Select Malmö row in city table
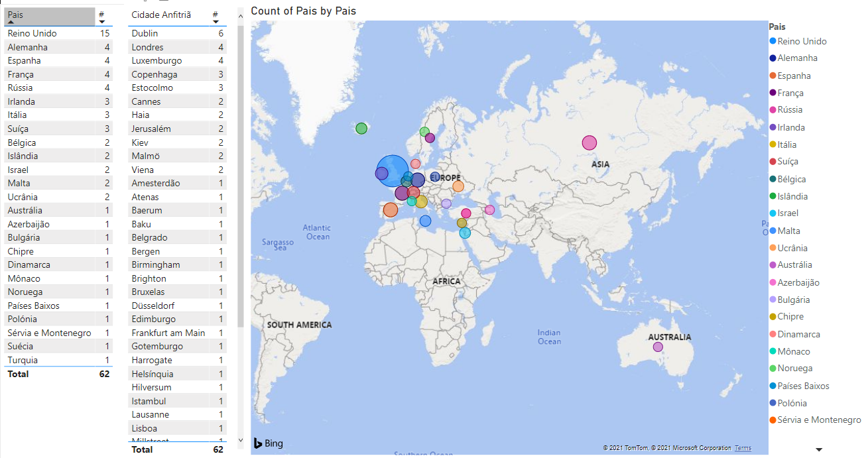This screenshot has height=458, width=868. tap(178, 156)
